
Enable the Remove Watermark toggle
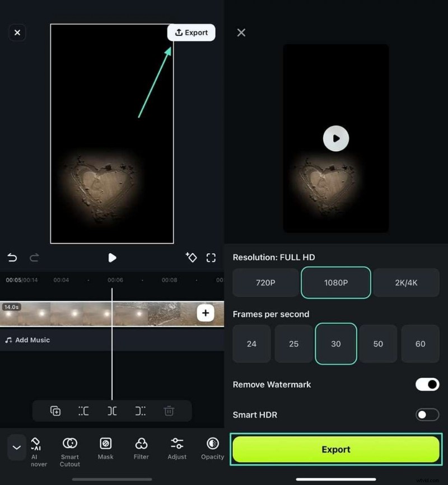427,385
